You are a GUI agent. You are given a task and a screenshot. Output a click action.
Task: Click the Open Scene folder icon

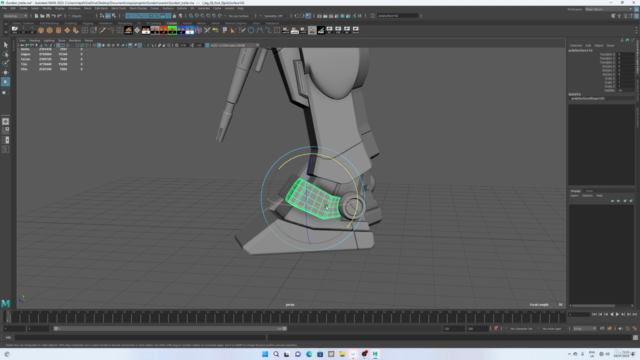tap(42, 16)
